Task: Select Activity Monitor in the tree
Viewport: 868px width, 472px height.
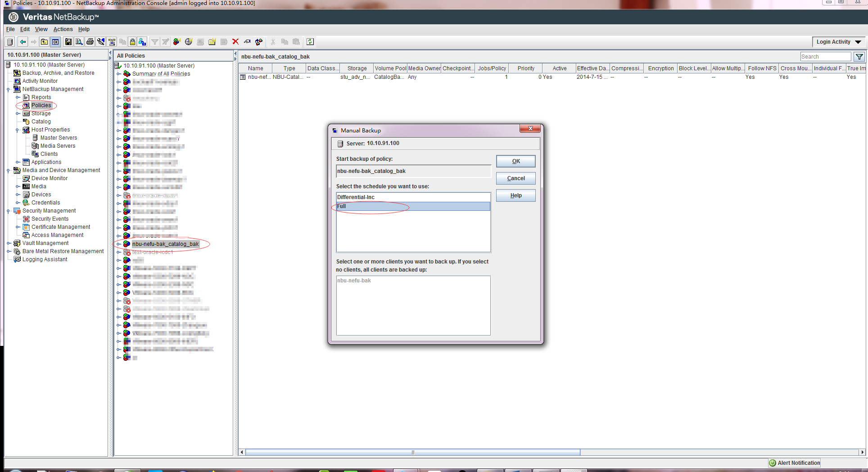Action: (x=40, y=81)
